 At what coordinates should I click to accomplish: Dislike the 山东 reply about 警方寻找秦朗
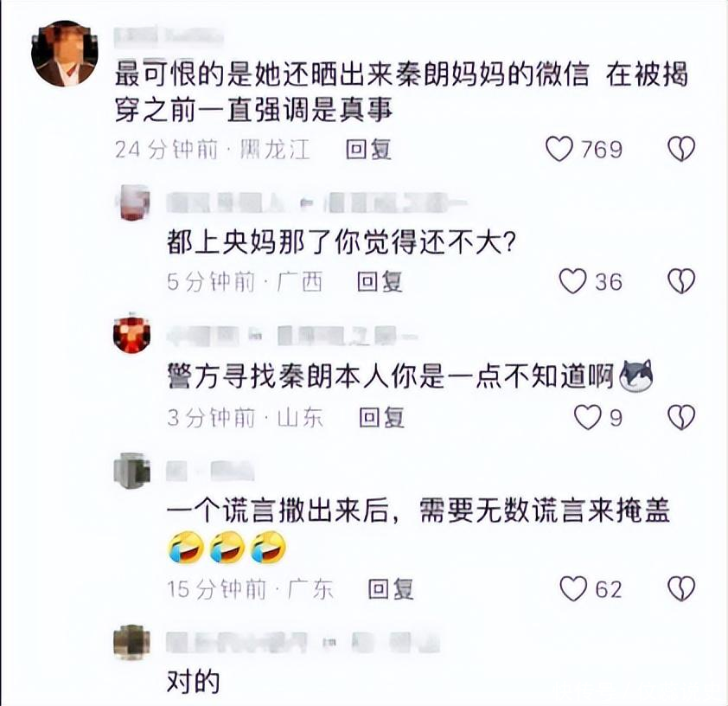coord(681,417)
